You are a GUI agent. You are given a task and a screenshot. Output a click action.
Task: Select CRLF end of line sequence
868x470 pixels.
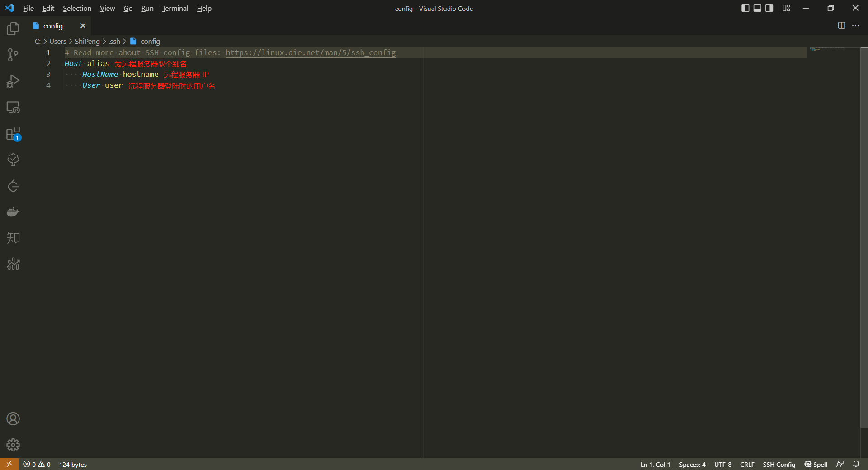(x=747, y=465)
